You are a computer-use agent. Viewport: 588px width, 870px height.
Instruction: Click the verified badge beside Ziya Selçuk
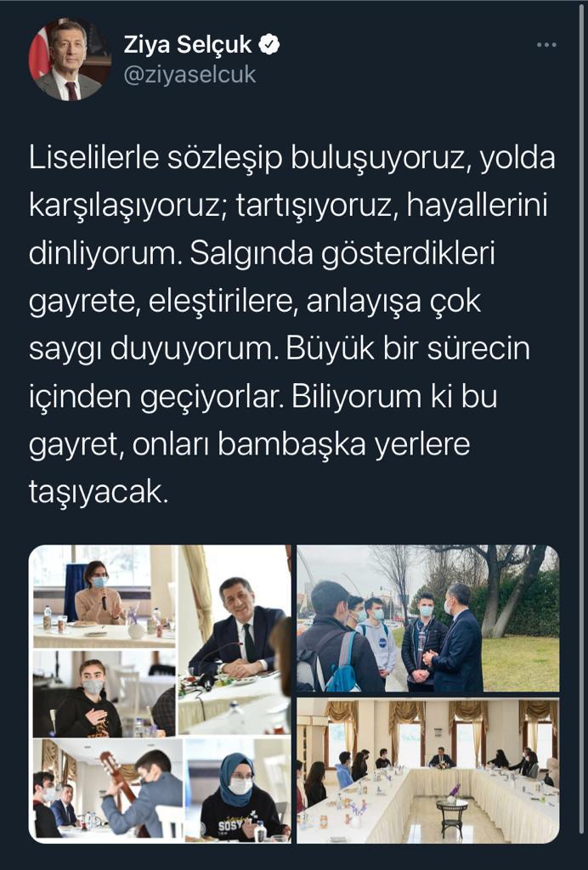click(x=270, y=44)
